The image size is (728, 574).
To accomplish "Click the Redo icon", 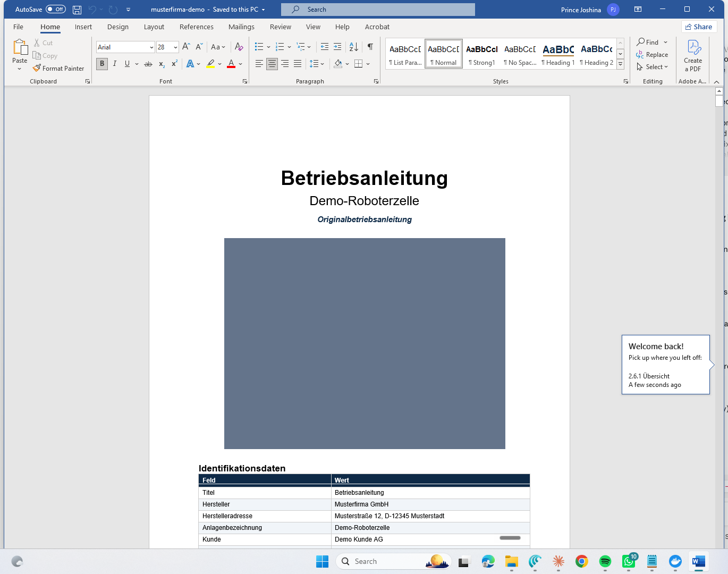I will [x=113, y=10].
